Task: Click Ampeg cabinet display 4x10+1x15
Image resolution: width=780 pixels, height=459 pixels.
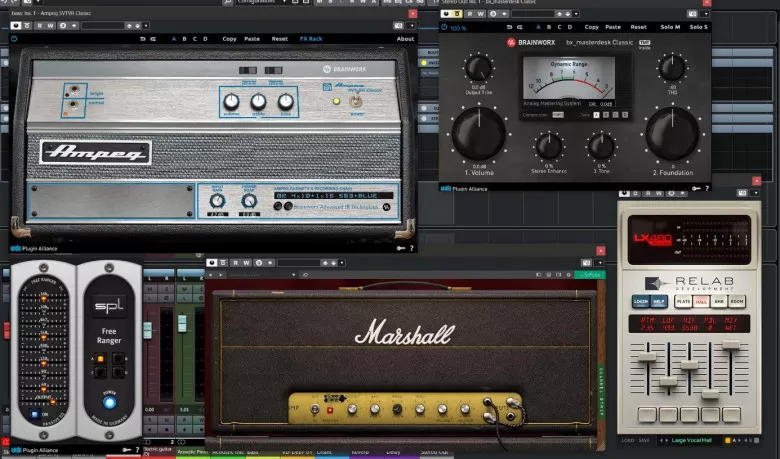Action: 334,196
